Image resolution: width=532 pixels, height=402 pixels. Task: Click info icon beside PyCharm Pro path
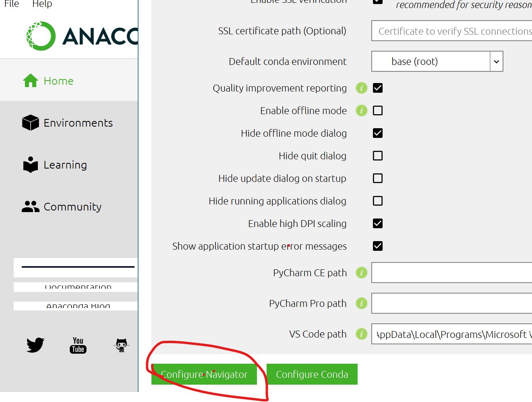[362, 303]
